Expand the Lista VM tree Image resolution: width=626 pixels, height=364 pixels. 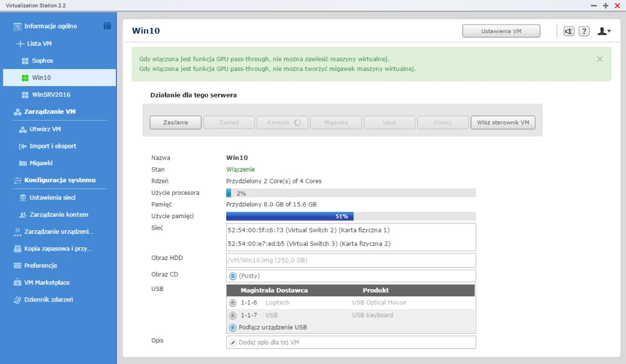click(x=20, y=44)
